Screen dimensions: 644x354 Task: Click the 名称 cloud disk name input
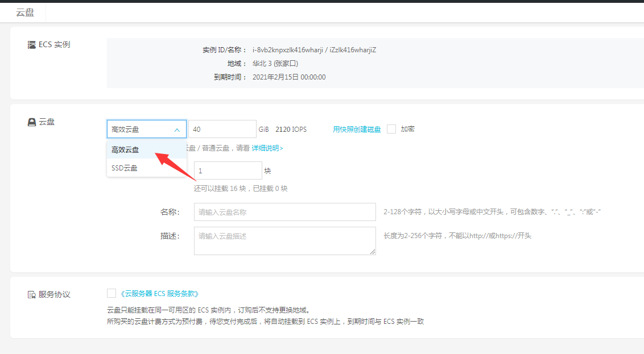pos(284,212)
